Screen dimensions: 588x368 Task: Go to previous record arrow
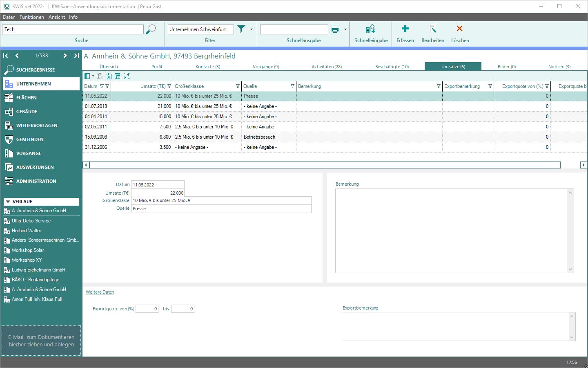click(x=17, y=56)
